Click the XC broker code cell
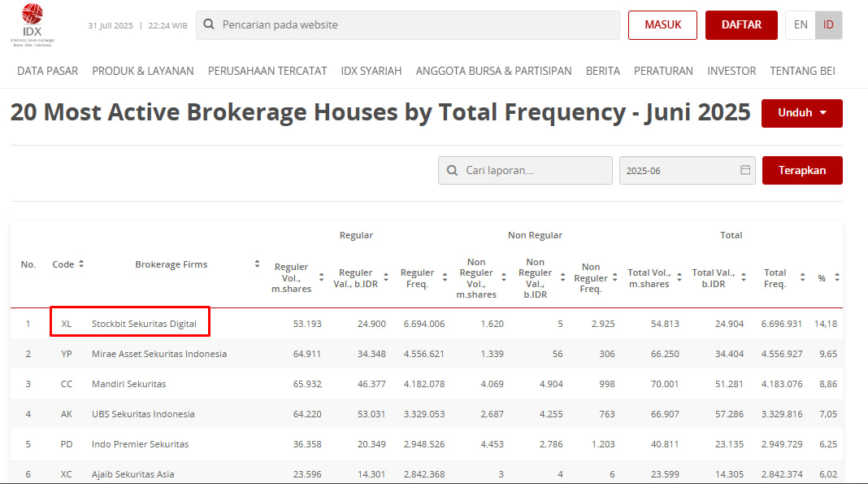868x484 pixels. [x=67, y=474]
